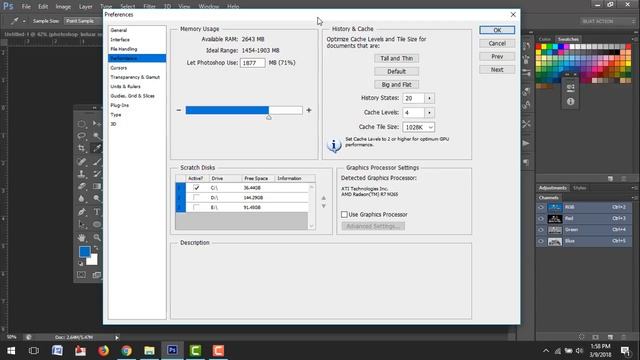Go to Prev preferences page
Viewport: 640px width, 360px height.
[497, 56]
